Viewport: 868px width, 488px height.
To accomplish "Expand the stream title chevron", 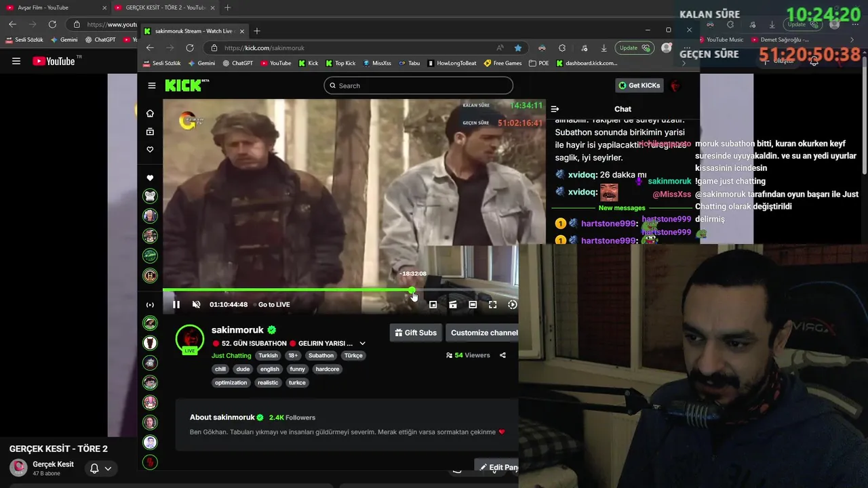I will [362, 344].
